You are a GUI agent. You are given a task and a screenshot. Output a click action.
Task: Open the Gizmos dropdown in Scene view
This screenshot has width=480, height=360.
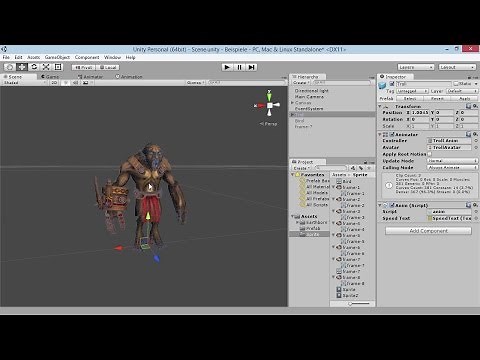pyautogui.click(x=196, y=82)
